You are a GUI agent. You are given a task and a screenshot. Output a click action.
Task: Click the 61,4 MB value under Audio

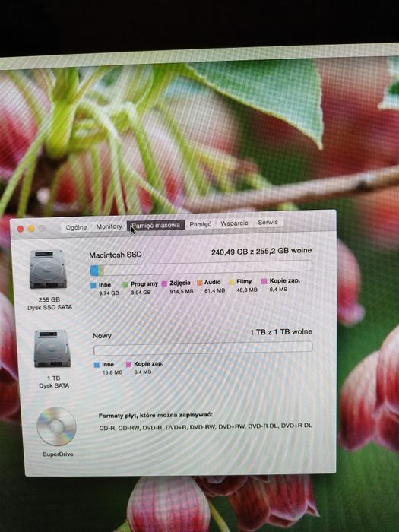(x=214, y=291)
